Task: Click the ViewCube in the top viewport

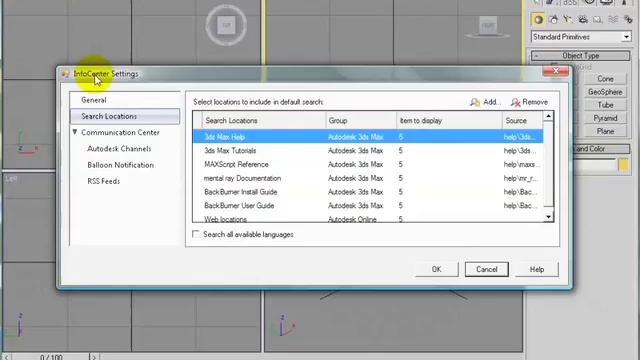Action: point(226,25)
